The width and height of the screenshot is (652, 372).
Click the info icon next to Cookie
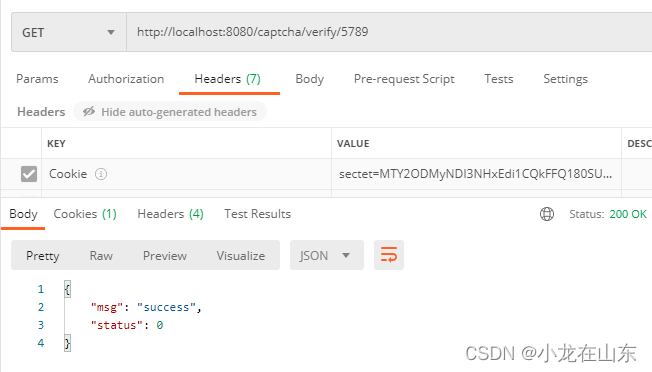101,174
